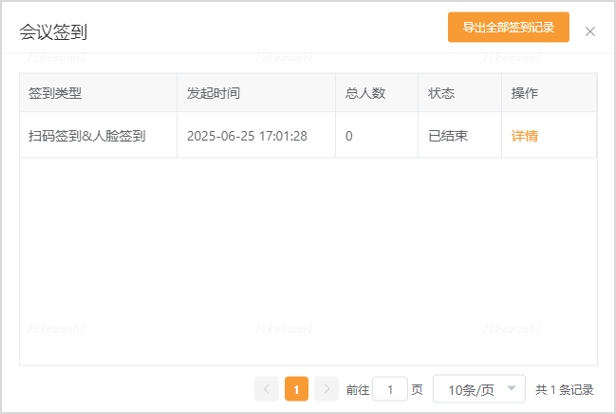Select the 扫码签到&人脸签到 cell
The width and height of the screenshot is (616, 414).
click(x=87, y=136)
